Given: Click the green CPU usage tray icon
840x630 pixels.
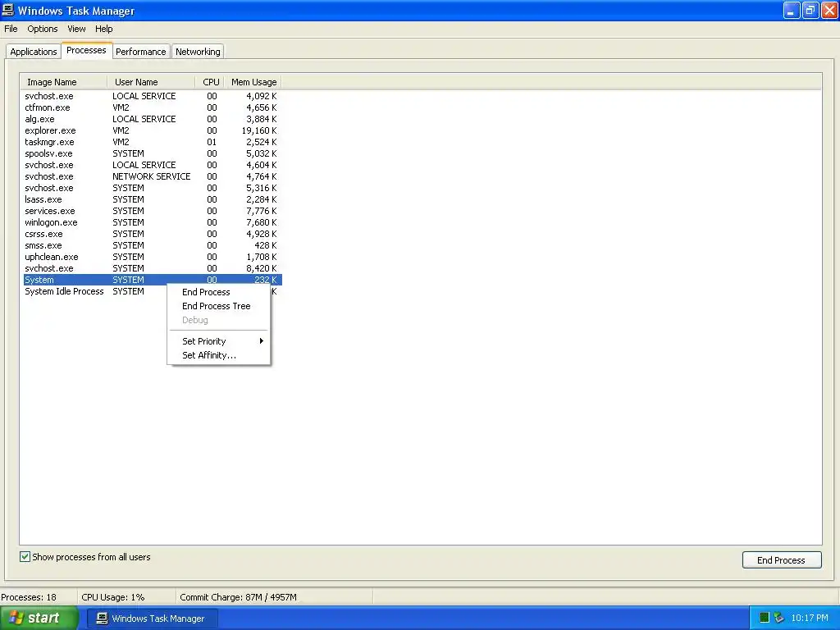Looking at the screenshot, I should 765,618.
